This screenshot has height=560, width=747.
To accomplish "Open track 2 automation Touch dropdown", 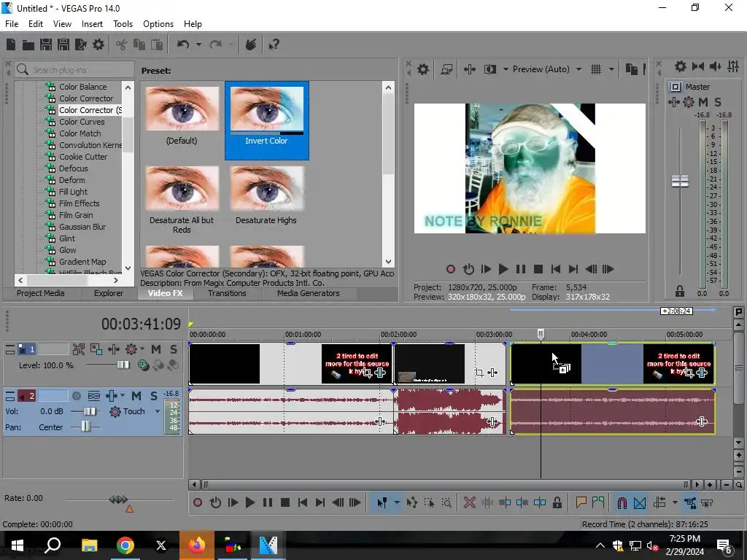I will click(x=158, y=411).
